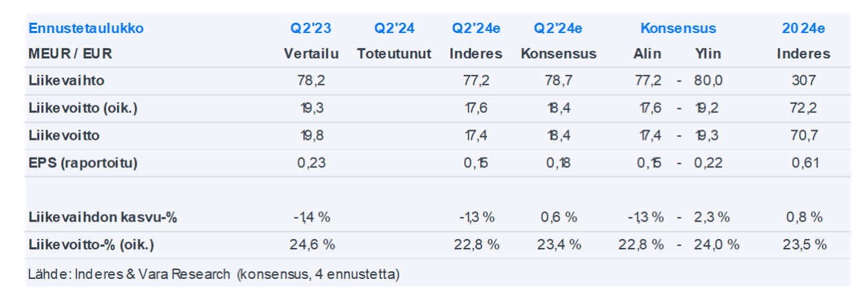Image resolution: width=868 pixels, height=303 pixels.
Task: Select the Ylin Liikevaihto value 80,0
Action: tap(708, 81)
